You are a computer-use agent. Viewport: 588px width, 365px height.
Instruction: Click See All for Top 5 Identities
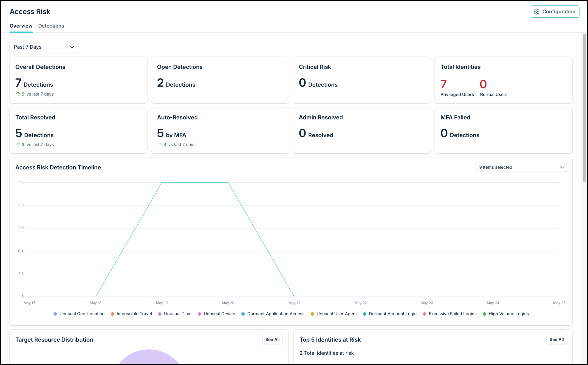[556, 340]
